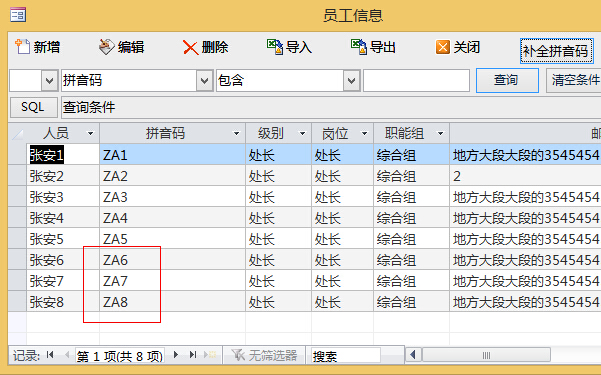
Task: Select row selector for 张安8
Action: pos(17,302)
